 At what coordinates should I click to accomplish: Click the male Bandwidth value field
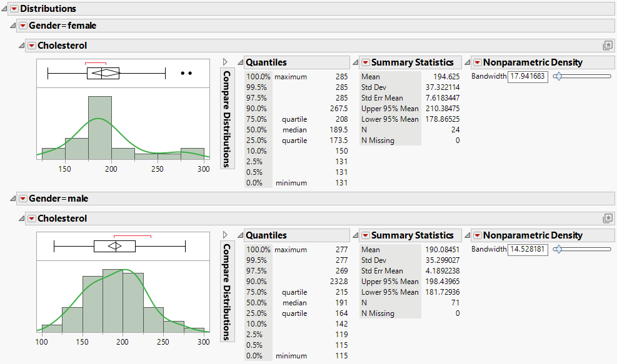(528, 249)
